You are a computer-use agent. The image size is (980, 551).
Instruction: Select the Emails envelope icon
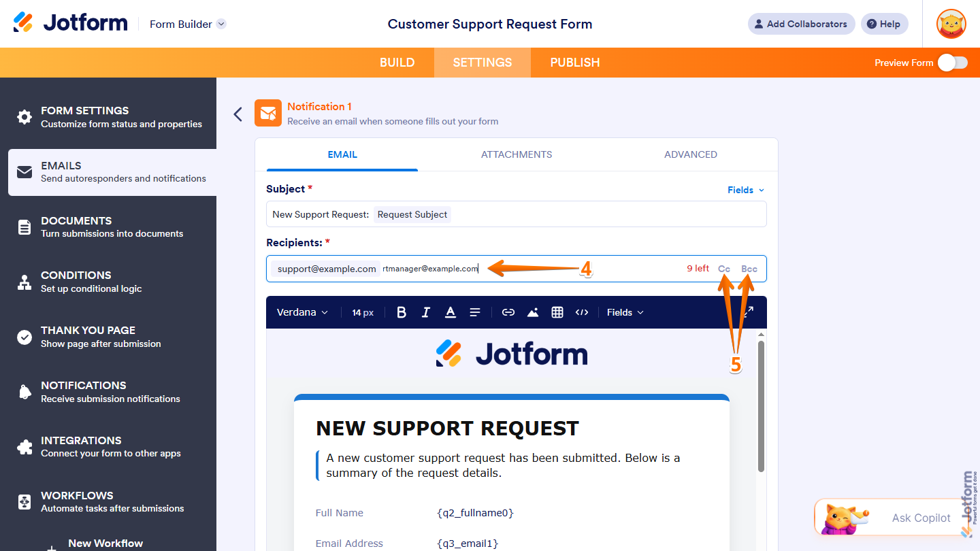24,172
